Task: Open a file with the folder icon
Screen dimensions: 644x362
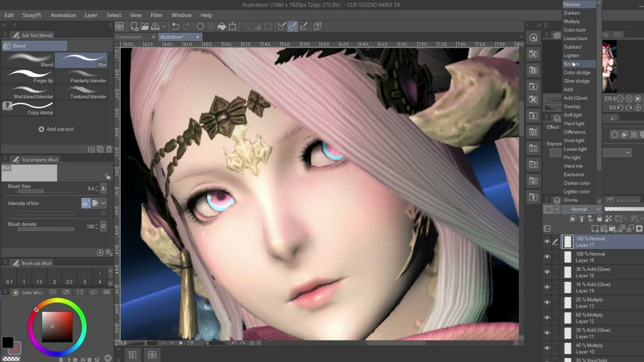Action: [144, 26]
